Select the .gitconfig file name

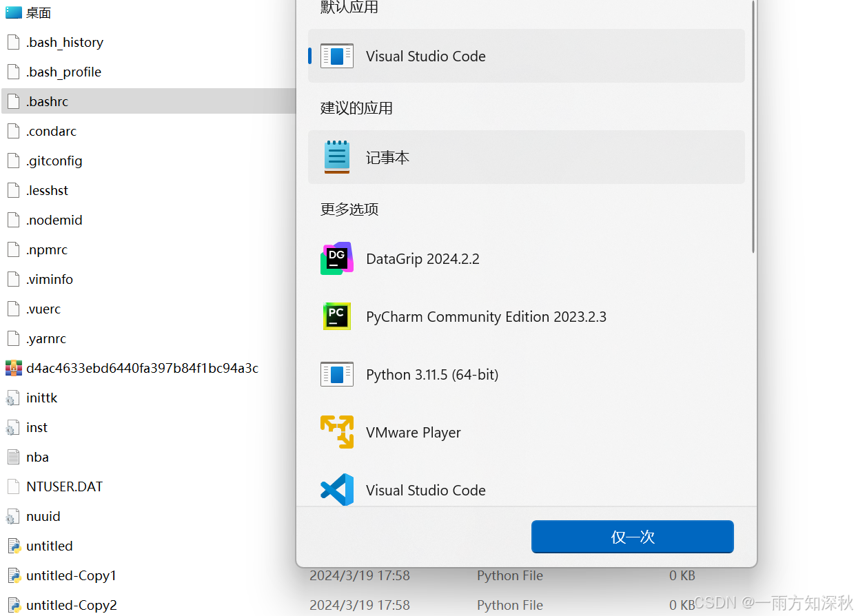click(x=54, y=161)
